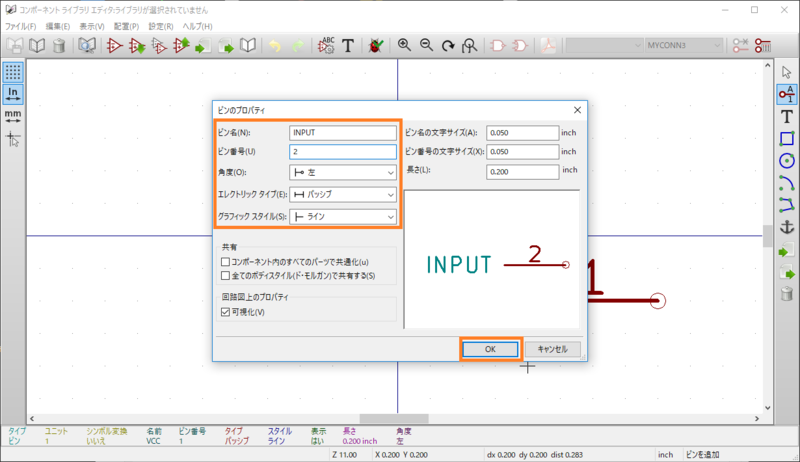Run the component check ladybug icon

376,46
